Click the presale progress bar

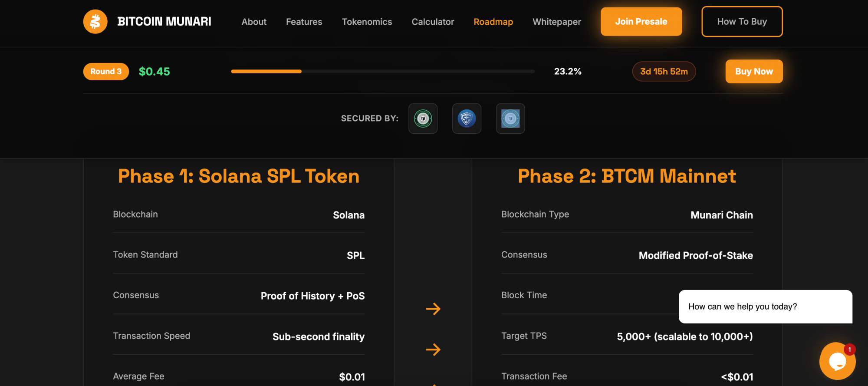tap(383, 72)
